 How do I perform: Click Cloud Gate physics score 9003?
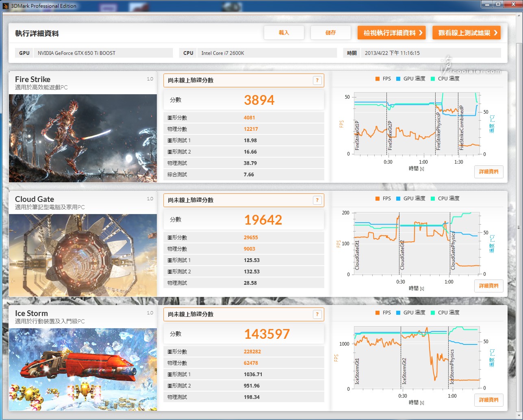(x=250, y=249)
